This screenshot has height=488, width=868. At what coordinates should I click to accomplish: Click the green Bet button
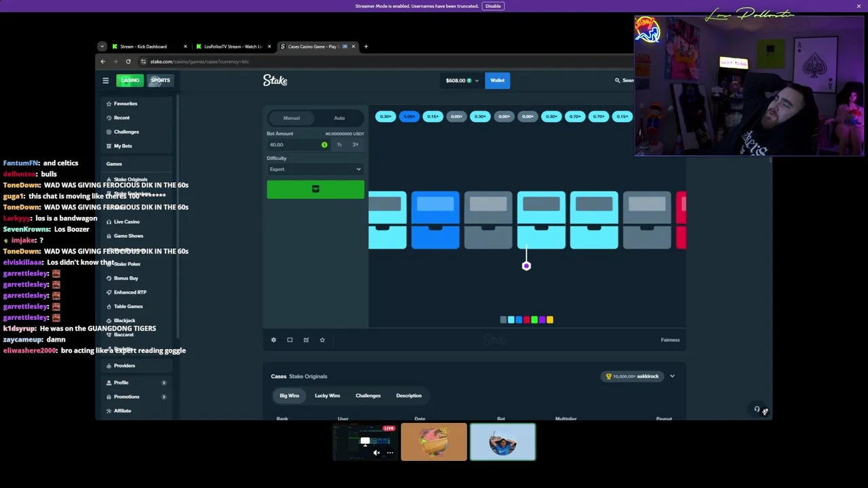click(315, 190)
